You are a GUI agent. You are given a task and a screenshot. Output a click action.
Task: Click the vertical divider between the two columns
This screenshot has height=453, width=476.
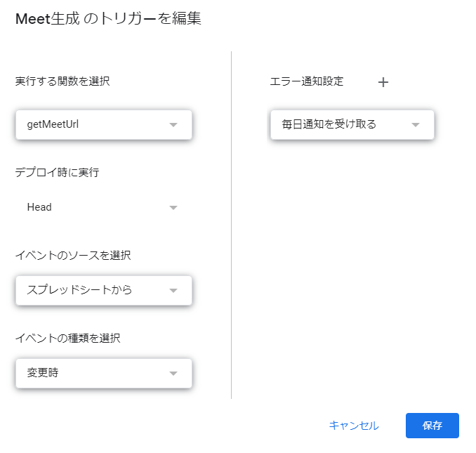(231, 225)
